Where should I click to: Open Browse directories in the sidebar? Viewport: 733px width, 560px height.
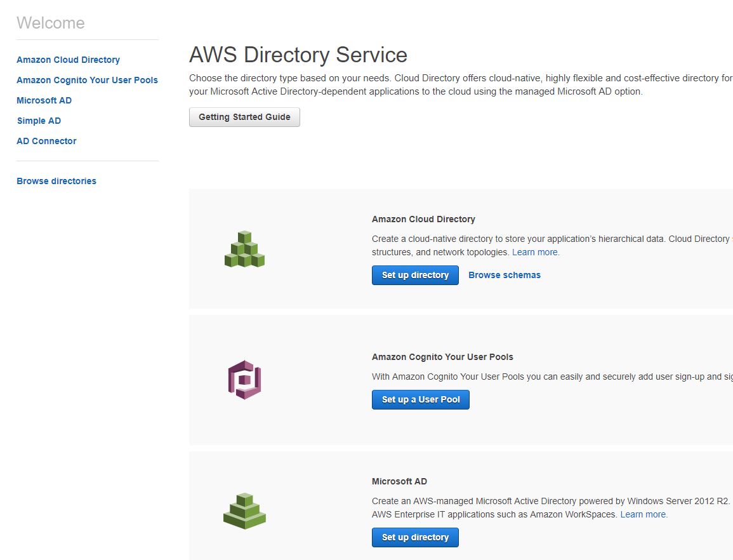(56, 181)
